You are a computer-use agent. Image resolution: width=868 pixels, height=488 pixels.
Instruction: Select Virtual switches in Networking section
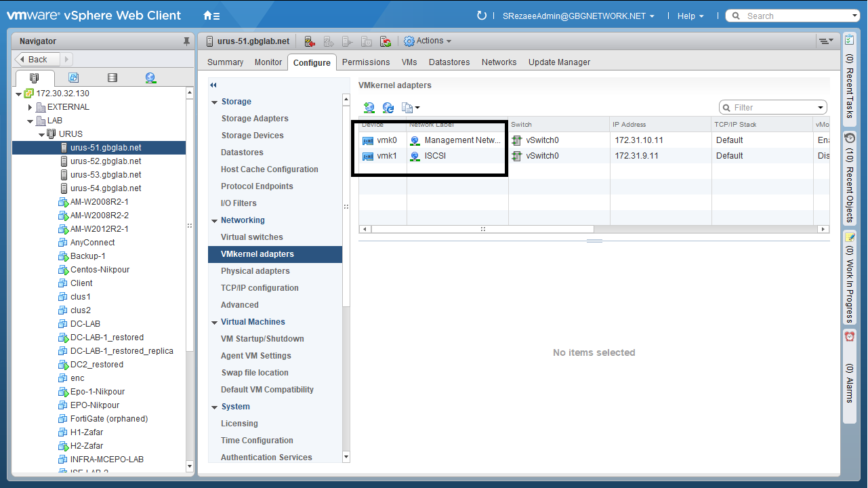click(x=252, y=237)
